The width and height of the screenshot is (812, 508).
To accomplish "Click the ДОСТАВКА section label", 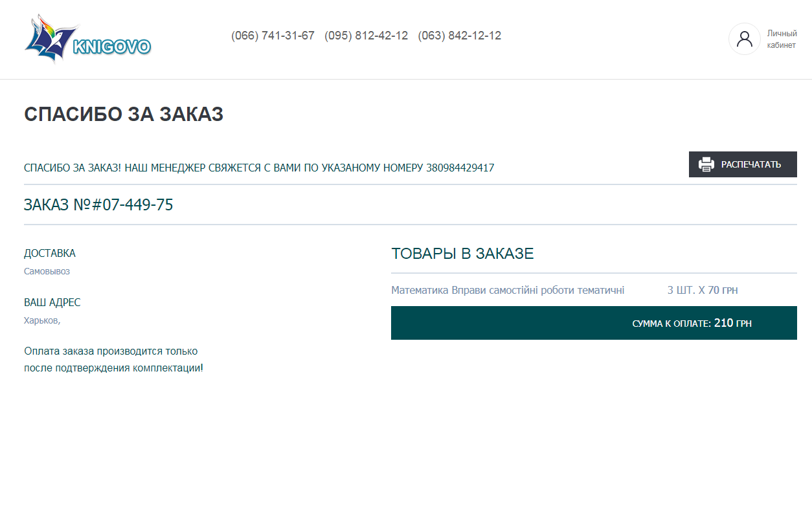I will [x=50, y=253].
